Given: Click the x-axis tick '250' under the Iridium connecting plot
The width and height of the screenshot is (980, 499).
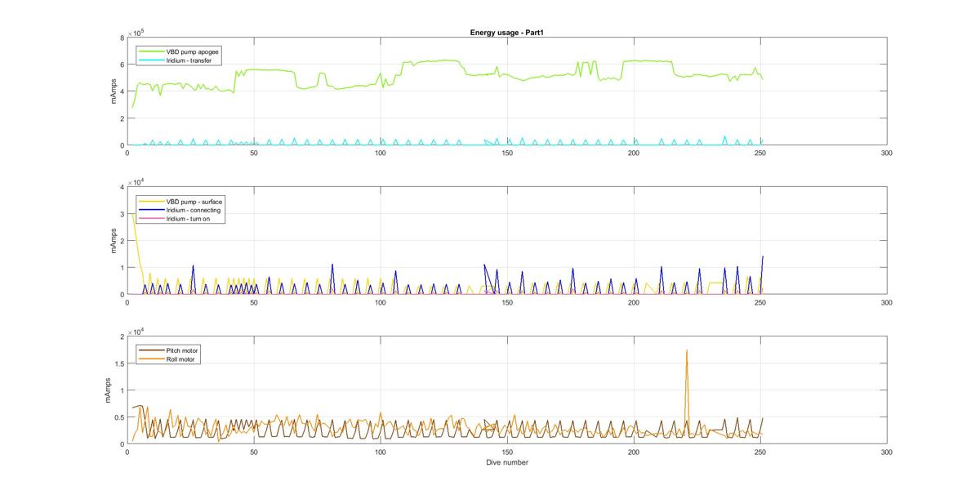Looking at the screenshot, I should click(x=760, y=302).
